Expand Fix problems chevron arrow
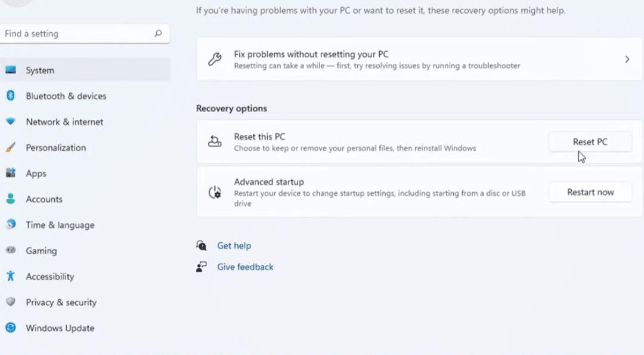Viewport: 644px width, 355px height. click(627, 59)
